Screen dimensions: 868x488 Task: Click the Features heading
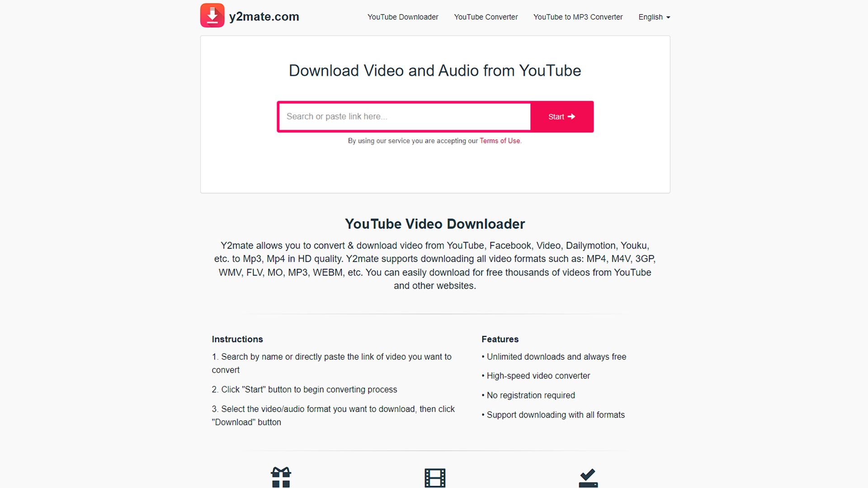500,339
